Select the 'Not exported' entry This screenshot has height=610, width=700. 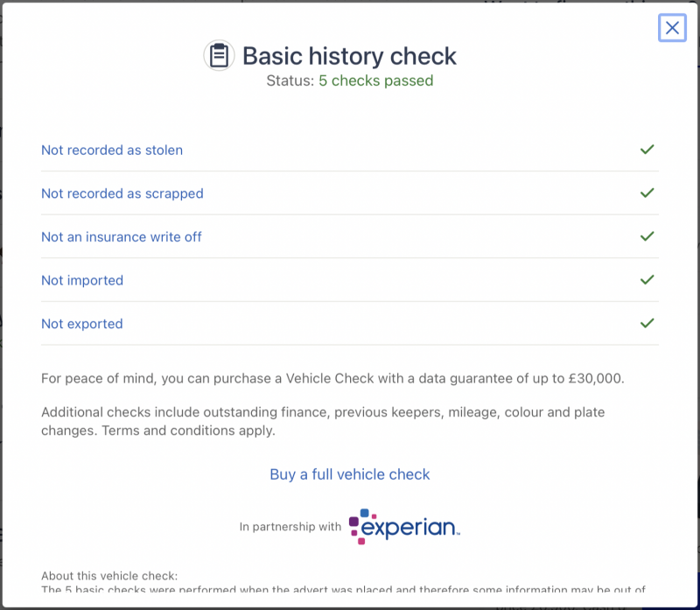coord(82,324)
